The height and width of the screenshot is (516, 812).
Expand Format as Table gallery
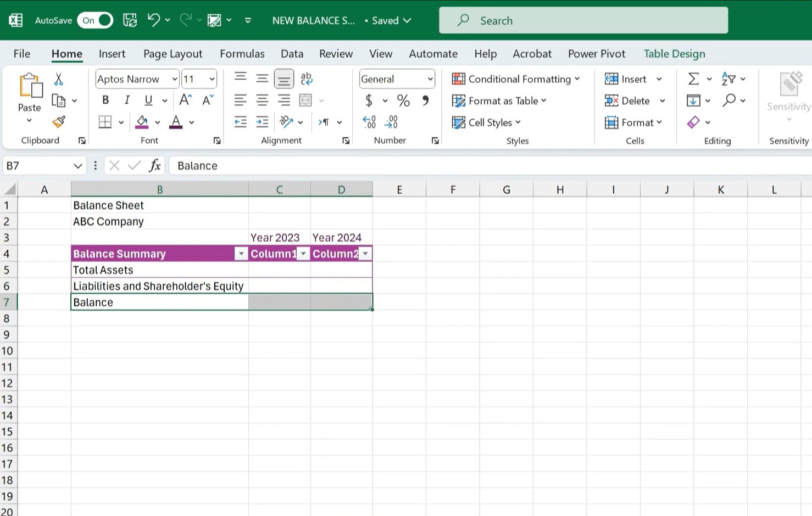499,100
